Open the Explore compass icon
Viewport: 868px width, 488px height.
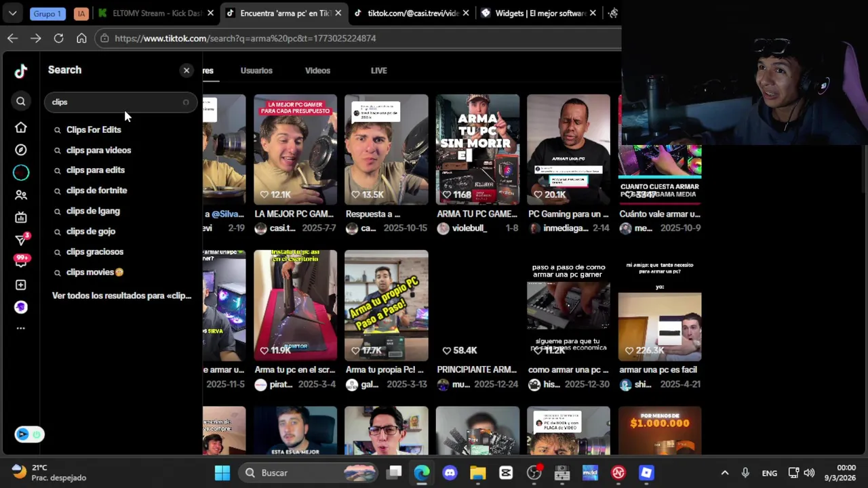click(x=21, y=150)
